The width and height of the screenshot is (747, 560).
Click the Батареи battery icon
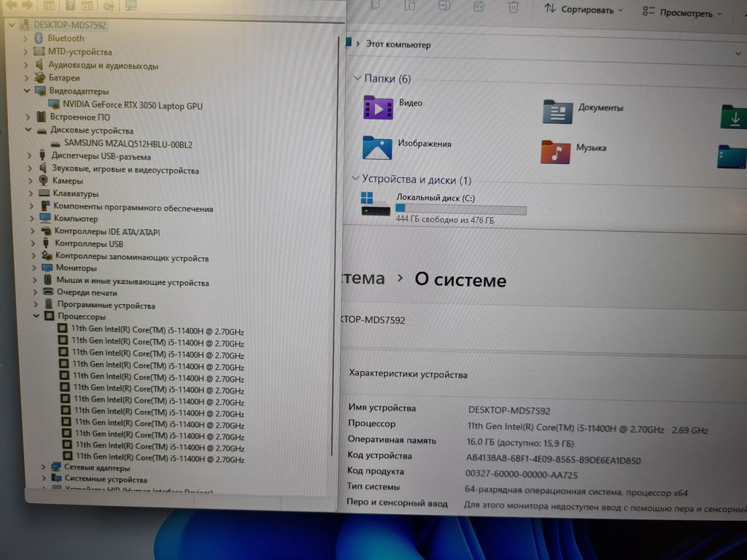[40, 77]
